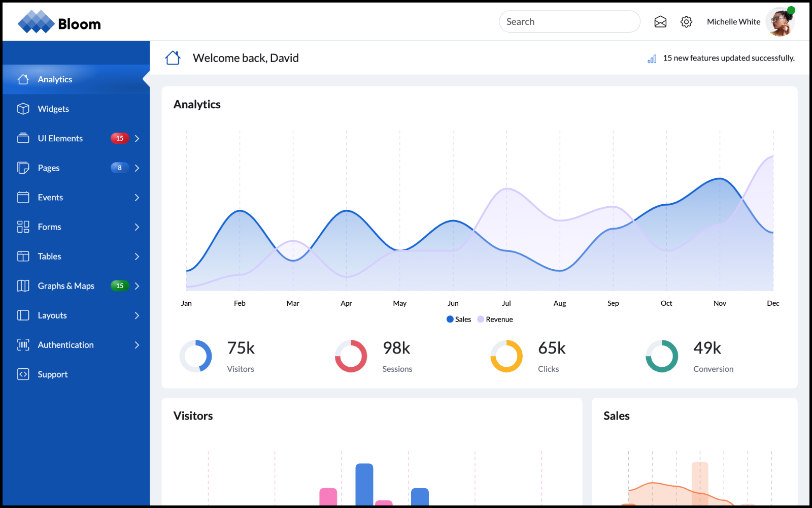Expand the Pages menu

(x=137, y=168)
